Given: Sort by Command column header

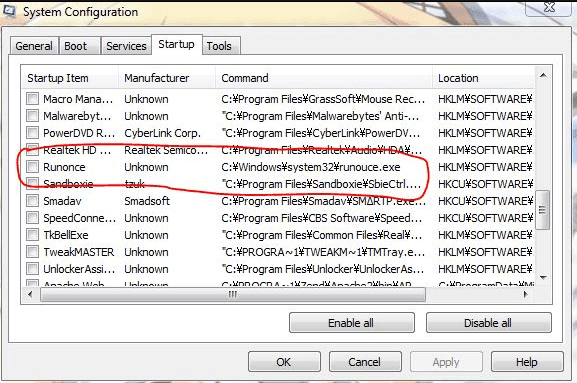Looking at the screenshot, I should point(324,78).
